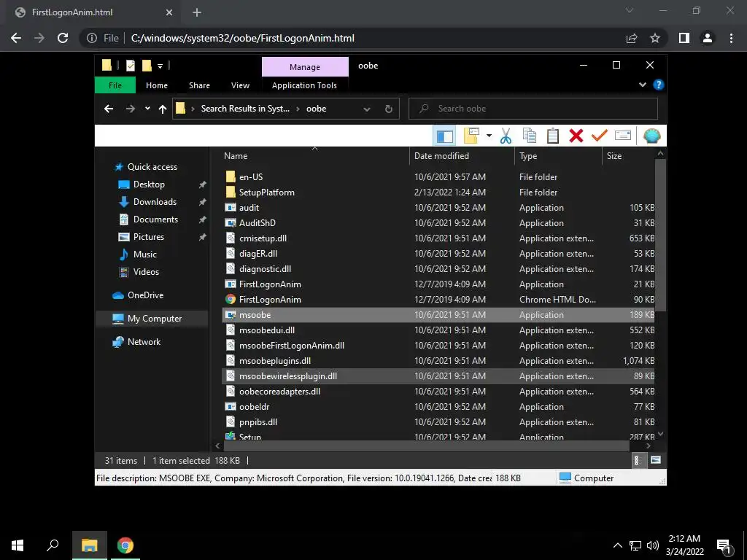
Task: Open folder options toolbar icon
Action: click(471, 136)
